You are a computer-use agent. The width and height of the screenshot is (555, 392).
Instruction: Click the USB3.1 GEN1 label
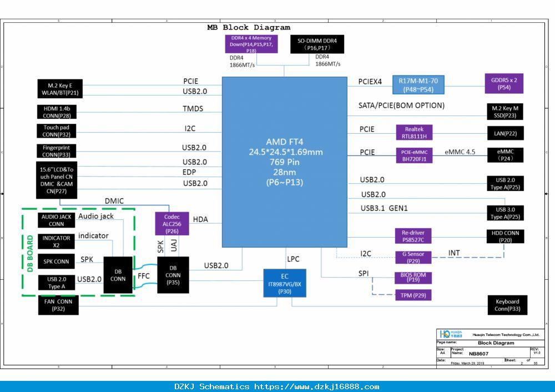(384, 208)
